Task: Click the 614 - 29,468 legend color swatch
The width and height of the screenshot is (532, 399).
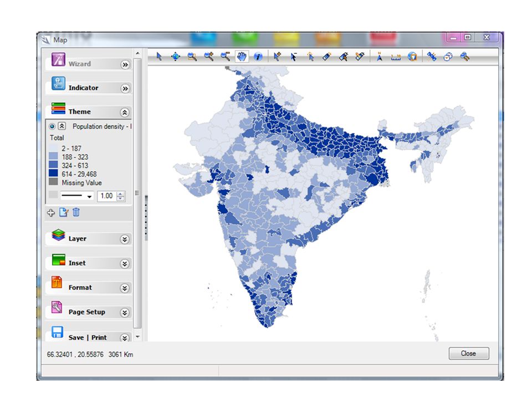Action: [53, 173]
